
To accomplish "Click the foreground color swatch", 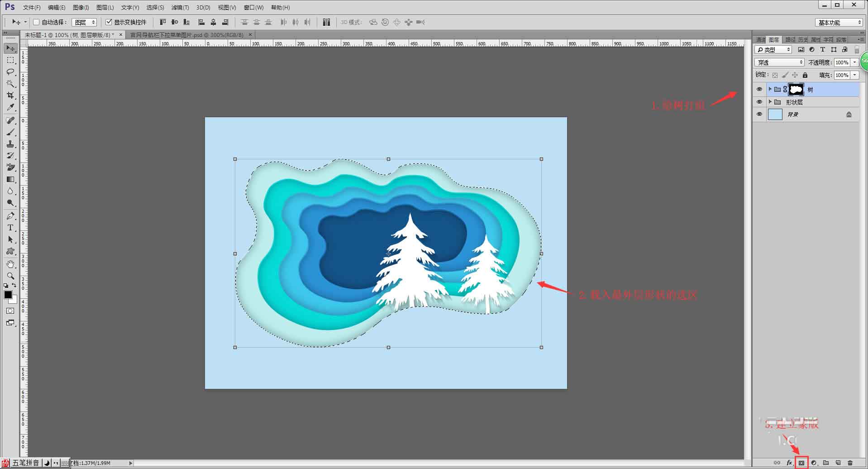I will pyautogui.click(x=8, y=295).
